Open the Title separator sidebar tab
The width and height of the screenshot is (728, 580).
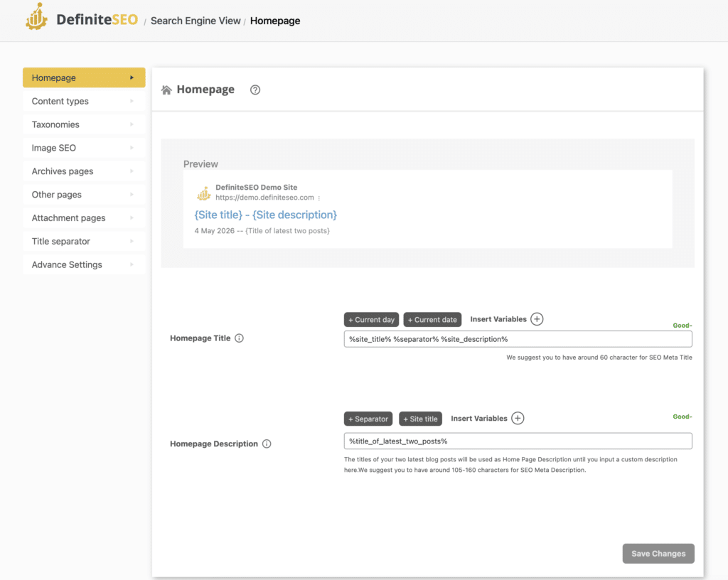click(x=84, y=241)
